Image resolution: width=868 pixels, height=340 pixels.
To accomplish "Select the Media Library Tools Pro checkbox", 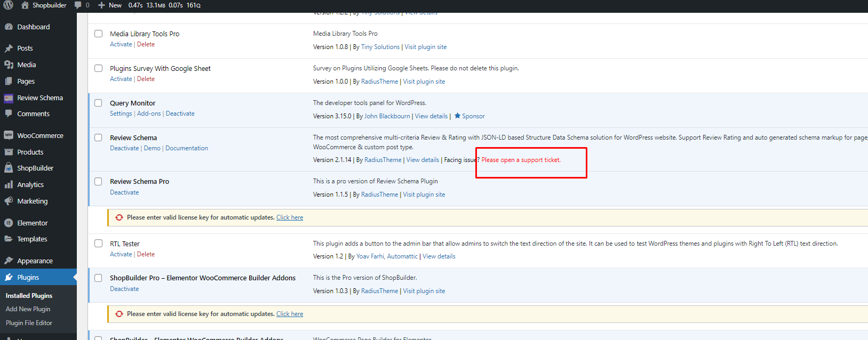I will coord(98,34).
